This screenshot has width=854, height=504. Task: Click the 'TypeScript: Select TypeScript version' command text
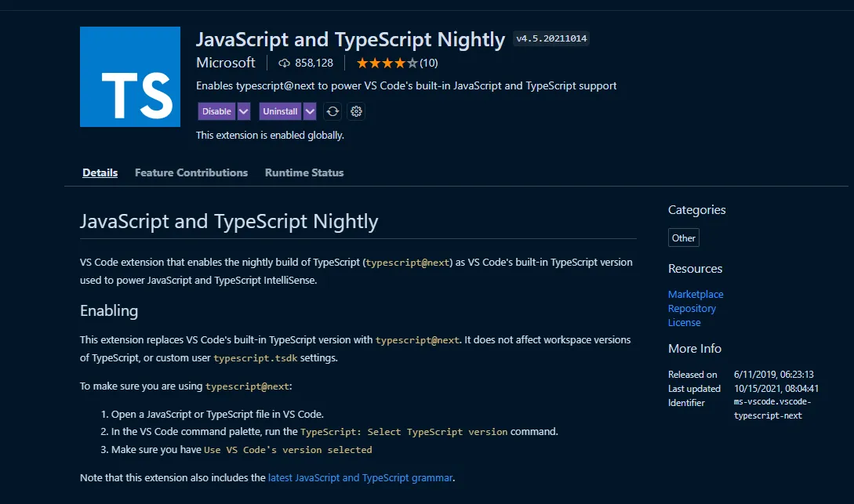(x=404, y=432)
